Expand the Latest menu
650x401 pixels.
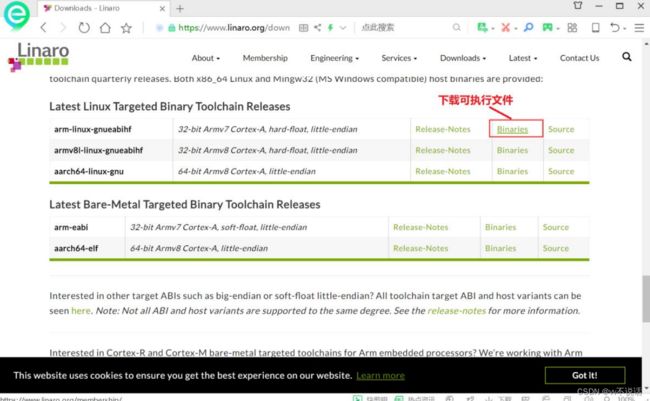523,58
